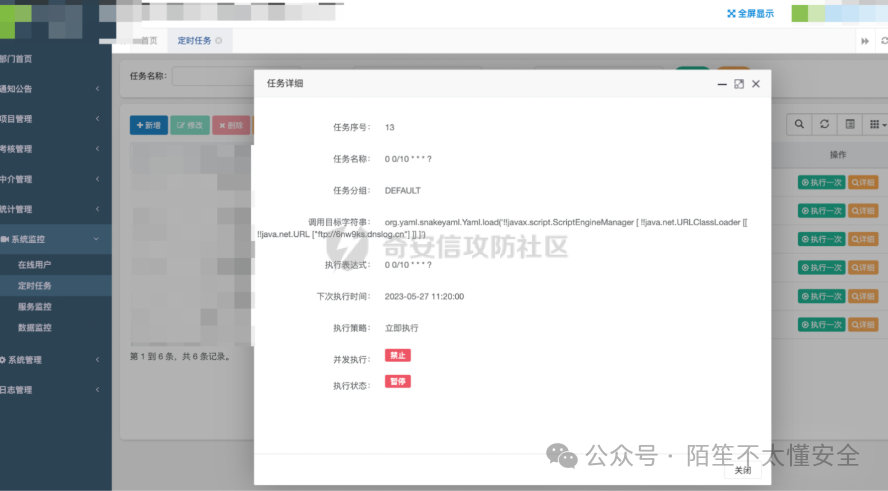Click the 修改 edit button
Screen dimensions: 888x491
point(190,125)
